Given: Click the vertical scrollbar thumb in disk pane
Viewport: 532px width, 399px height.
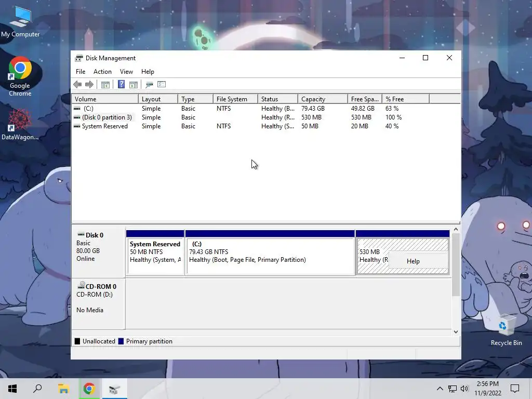Looking at the screenshot, I should (x=456, y=264).
